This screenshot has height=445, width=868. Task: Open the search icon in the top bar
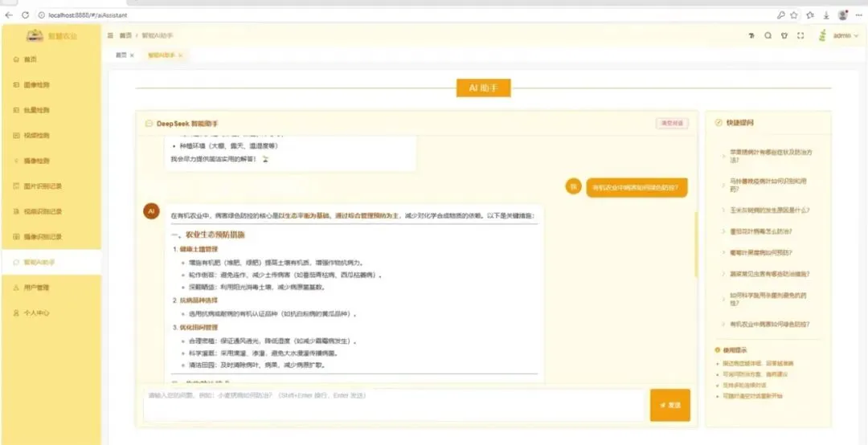coord(768,35)
